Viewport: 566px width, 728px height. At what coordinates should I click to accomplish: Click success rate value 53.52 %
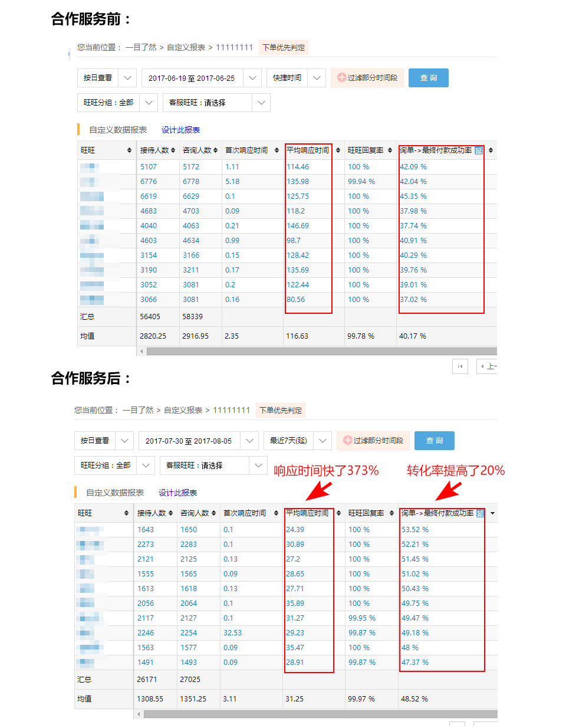click(415, 530)
